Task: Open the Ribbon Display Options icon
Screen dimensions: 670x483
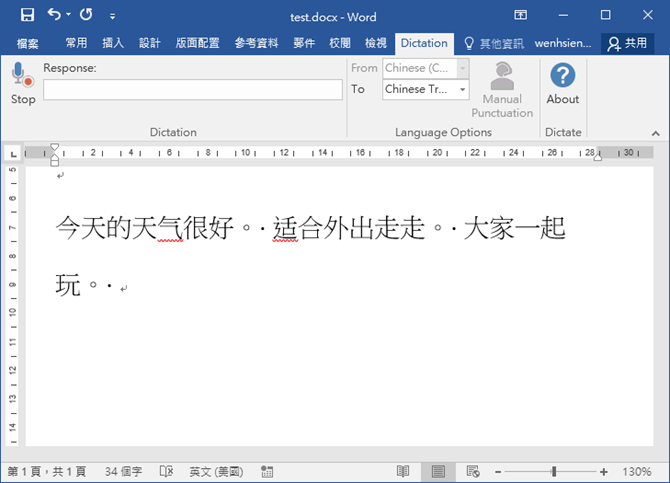Action: (520, 15)
